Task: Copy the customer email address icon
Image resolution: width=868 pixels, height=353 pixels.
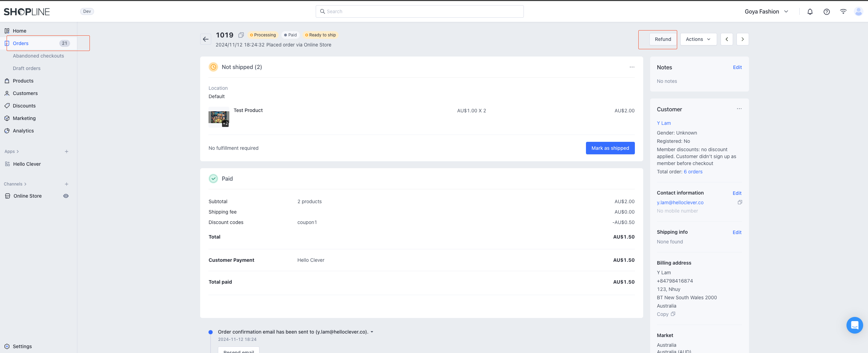Action: (x=740, y=203)
